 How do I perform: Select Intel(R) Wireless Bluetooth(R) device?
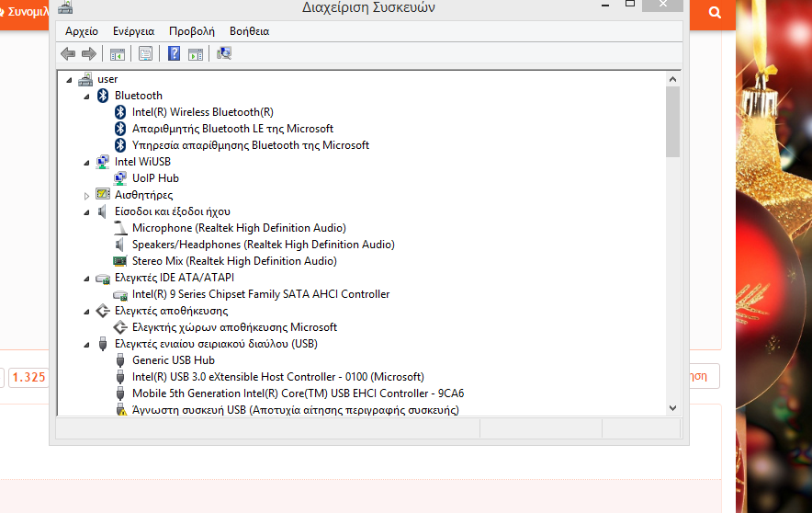click(202, 112)
